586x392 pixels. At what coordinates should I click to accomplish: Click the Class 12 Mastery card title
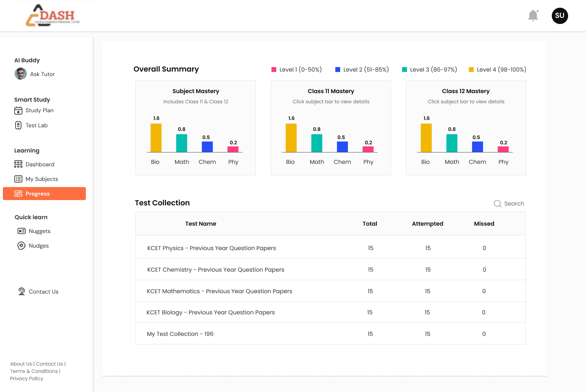[x=466, y=91]
